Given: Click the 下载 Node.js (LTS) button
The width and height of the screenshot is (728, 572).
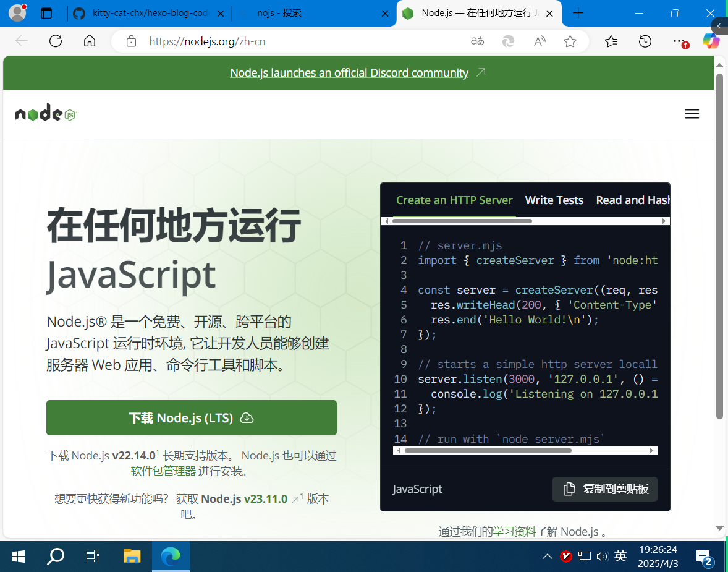Looking at the screenshot, I should click(x=192, y=418).
